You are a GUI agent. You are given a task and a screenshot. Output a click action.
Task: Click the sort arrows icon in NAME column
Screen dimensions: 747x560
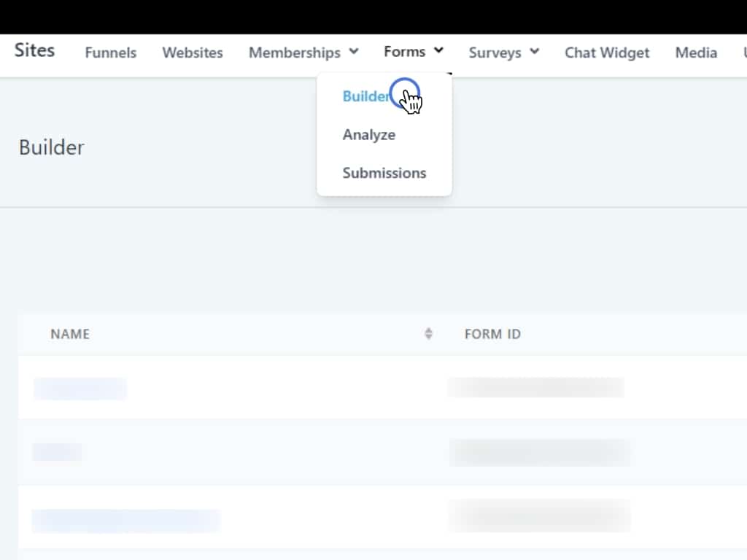[428, 334]
